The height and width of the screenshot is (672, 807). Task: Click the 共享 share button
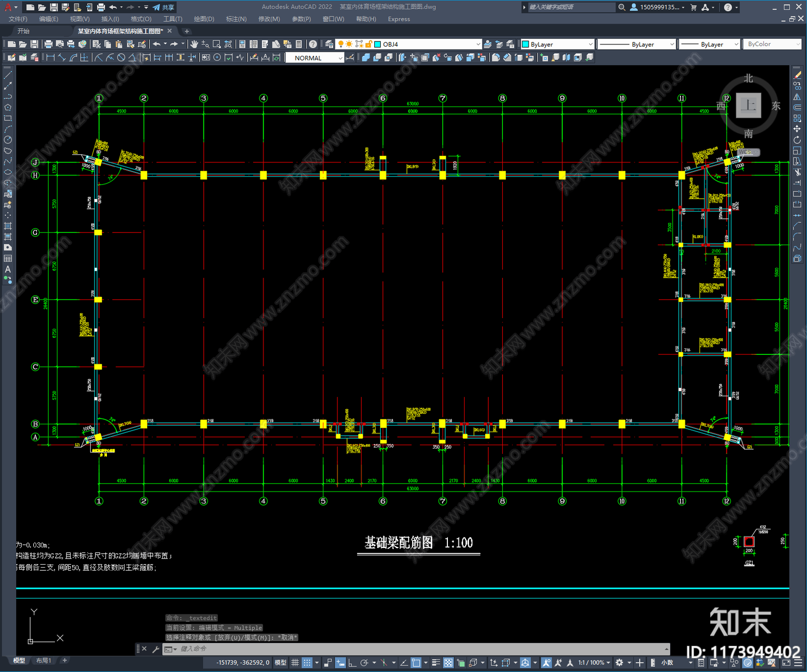click(x=164, y=7)
